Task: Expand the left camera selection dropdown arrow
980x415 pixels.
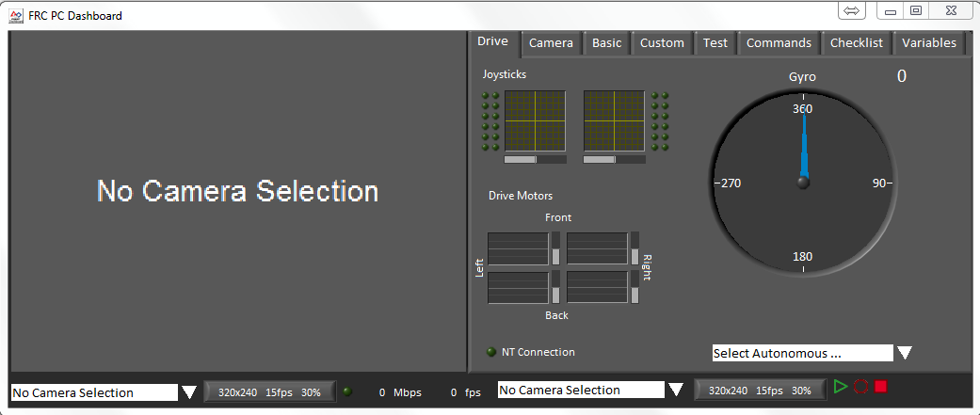Action: click(189, 392)
